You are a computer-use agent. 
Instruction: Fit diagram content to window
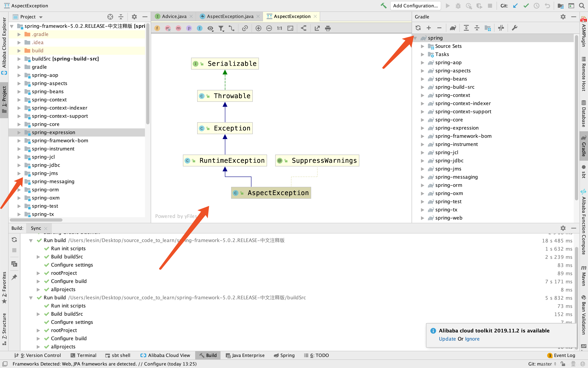click(290, 28)
